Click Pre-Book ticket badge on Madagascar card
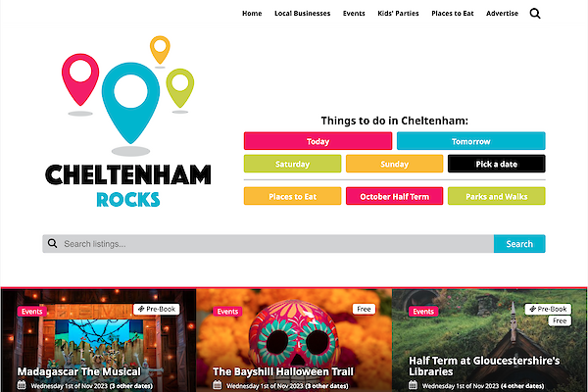 tap(157, 309)
